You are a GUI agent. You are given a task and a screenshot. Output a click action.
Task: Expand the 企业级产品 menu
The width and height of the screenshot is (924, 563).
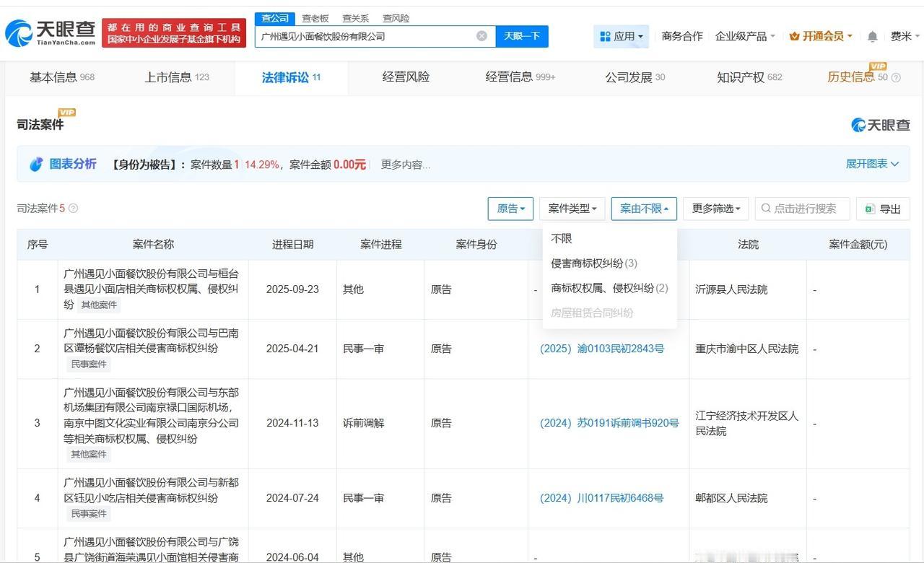coord(745,36)
